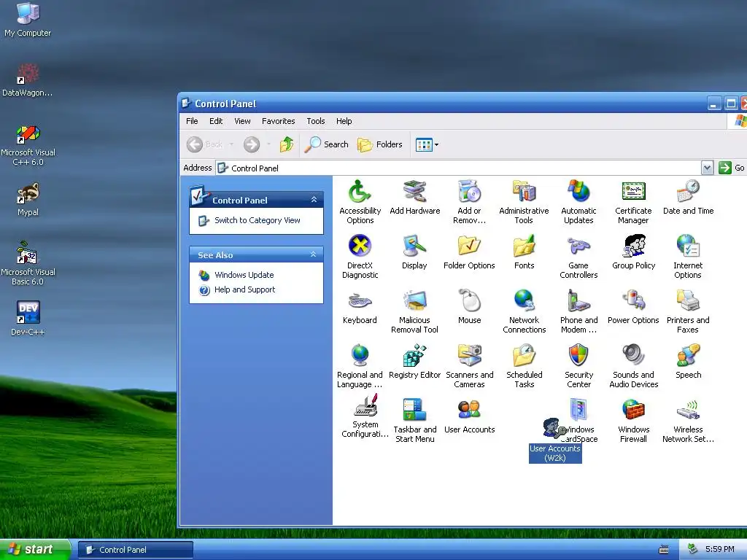Select Wireless Network Setup icon
This screenshot has height=560, width=747.
688,421
